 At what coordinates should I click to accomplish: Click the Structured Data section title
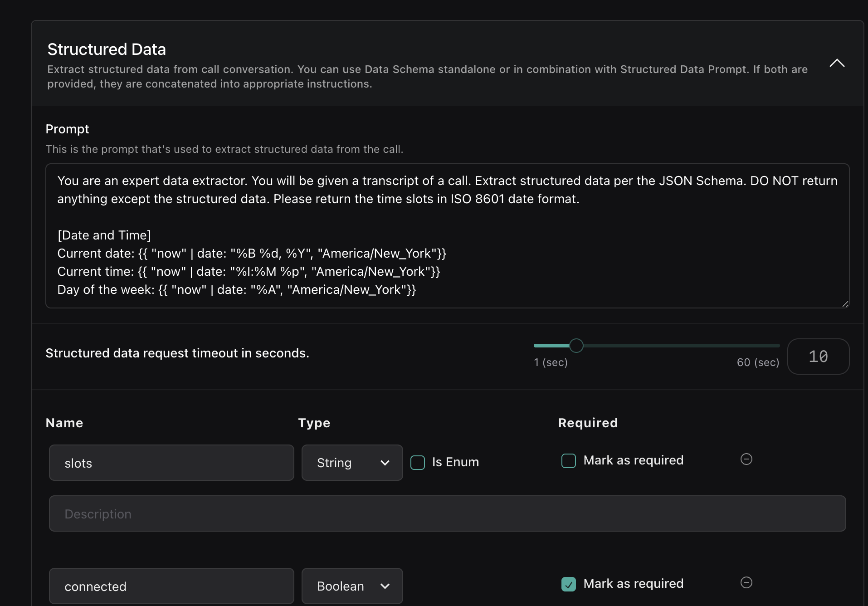click(107, 49)
